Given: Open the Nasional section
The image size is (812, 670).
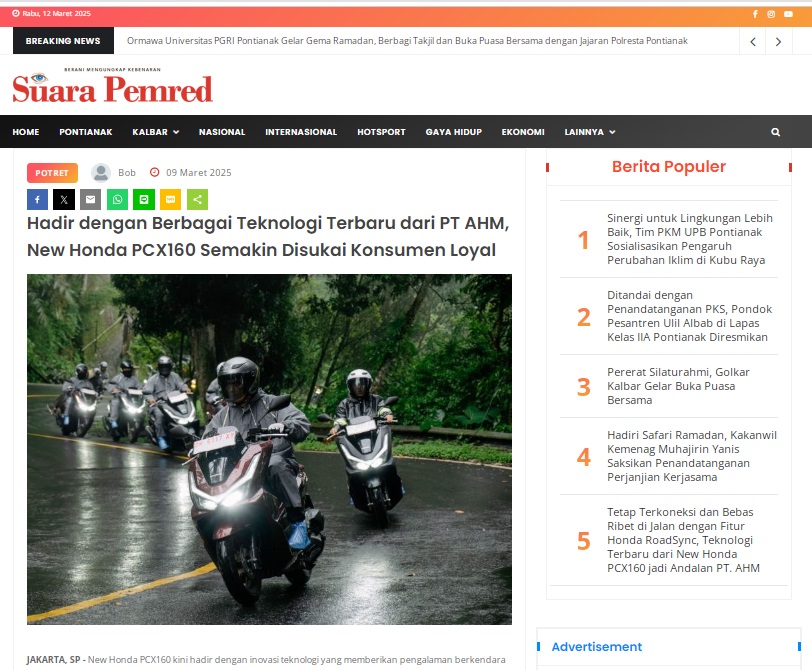Looking at the screenshot, I should pyautogui.click(x=222, y=132).
